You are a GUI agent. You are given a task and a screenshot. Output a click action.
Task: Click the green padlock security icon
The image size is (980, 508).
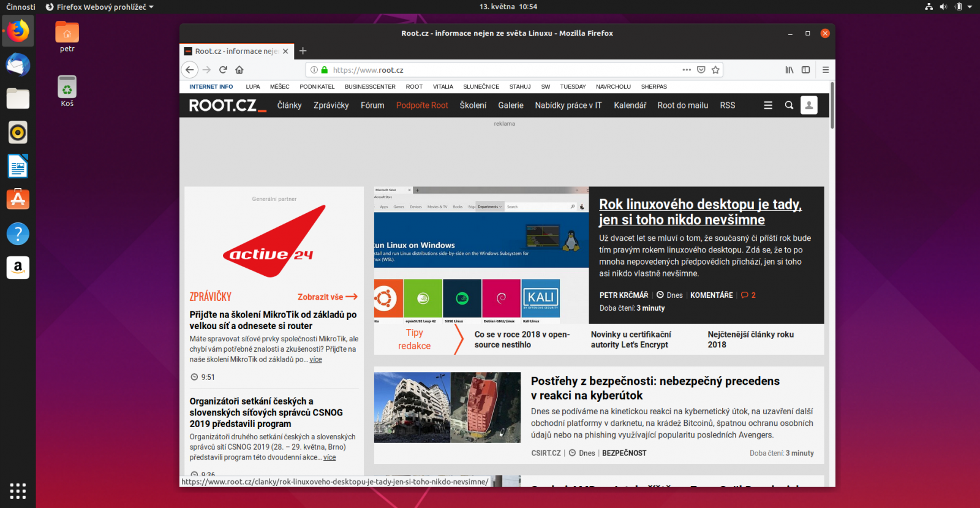pyautogui.click(x=325, y=70)
